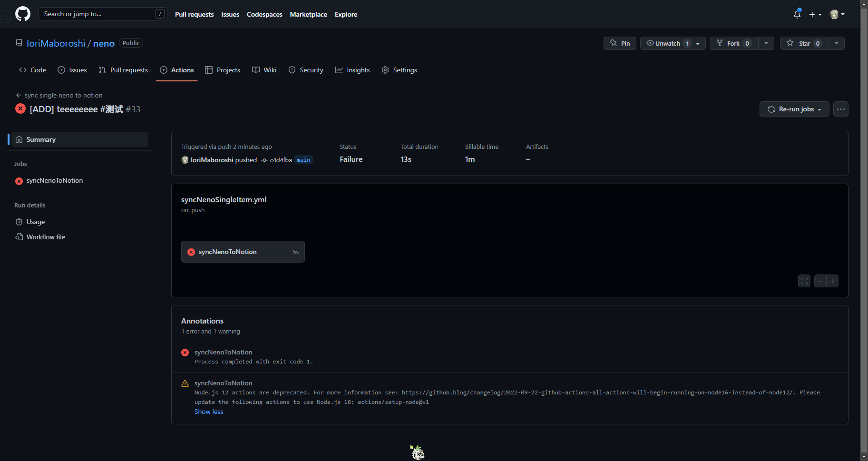Fork the repository
The image size is (868, 461).
tap(734, 43)
